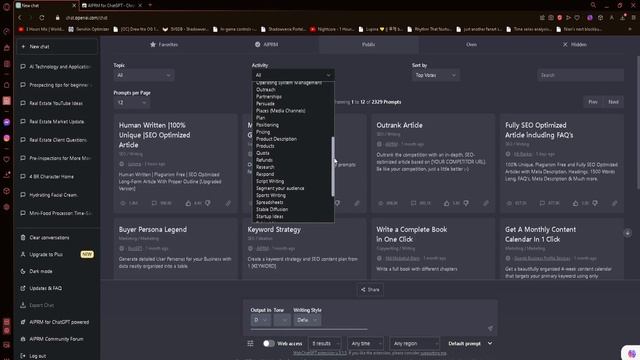Select Places (Media Channels) activity
The image size is (640, 360).
click(x=280, y=111)
